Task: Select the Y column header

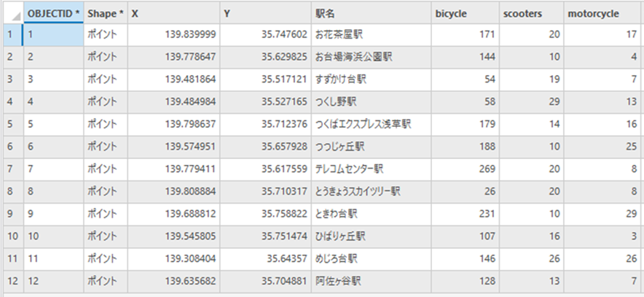Action: tap(266, 13)
